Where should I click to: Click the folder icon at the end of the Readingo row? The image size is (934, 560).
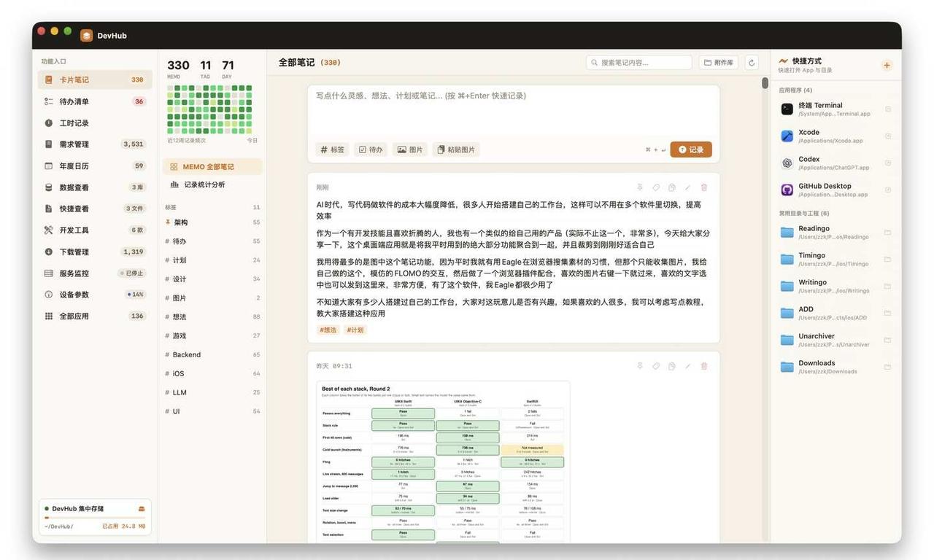coord(888,233)
